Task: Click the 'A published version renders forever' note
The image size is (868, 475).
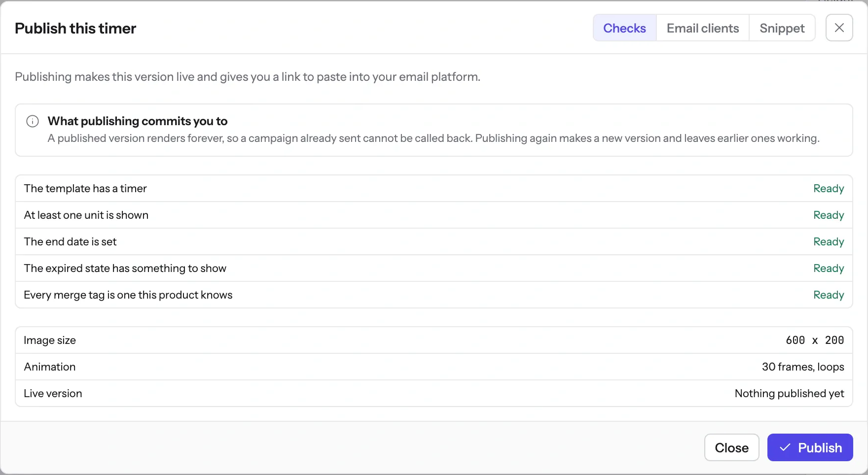Action: (434, 138)
